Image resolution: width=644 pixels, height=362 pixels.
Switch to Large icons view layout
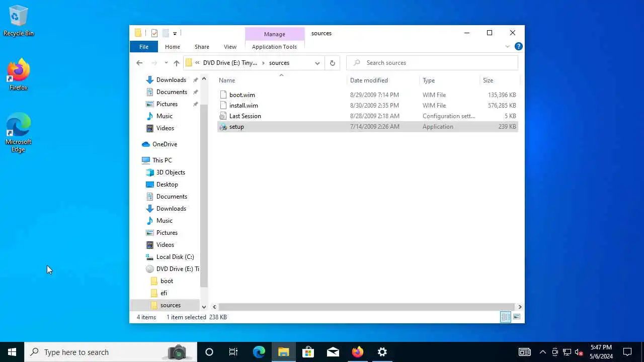coord(517,317)
